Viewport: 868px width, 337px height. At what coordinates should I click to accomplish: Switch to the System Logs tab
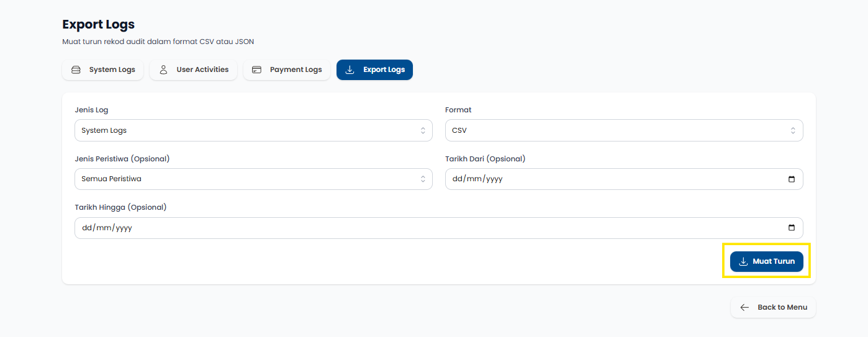pos(103,70)
